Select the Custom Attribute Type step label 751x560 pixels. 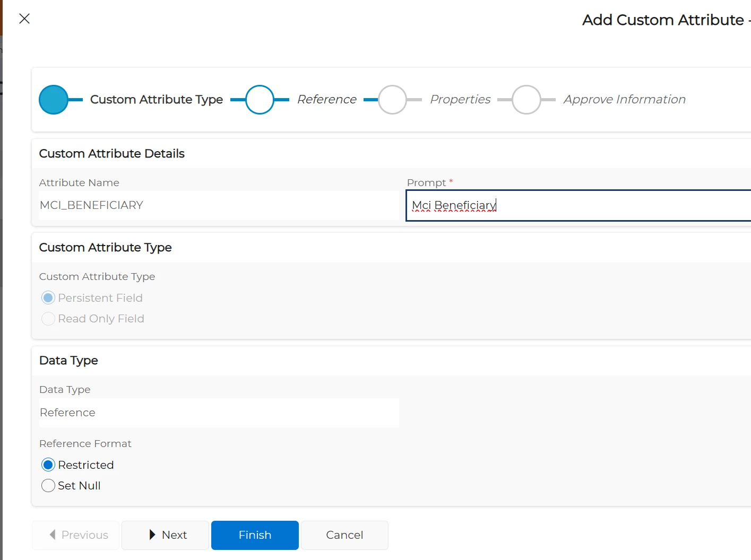[x=156, y=100]
